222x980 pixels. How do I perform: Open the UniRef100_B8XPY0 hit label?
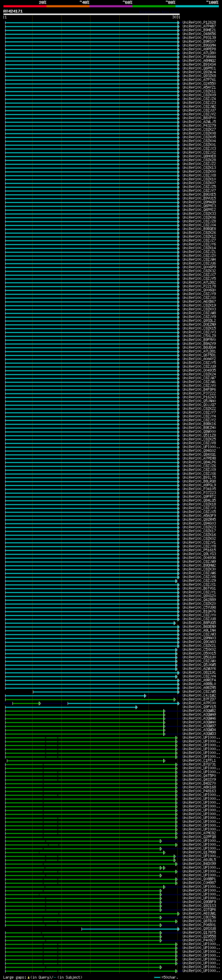coord(199,118)
